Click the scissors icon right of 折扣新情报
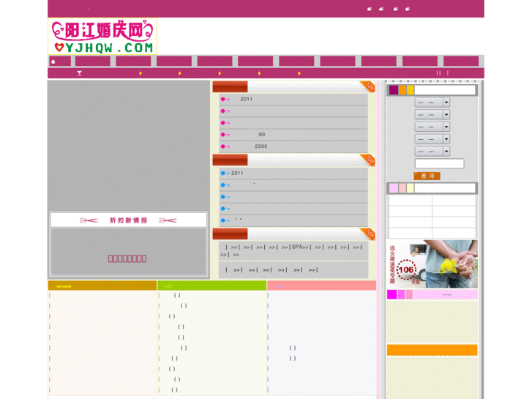This screenshot has width=532, height=399. click(x=168, y=220)
